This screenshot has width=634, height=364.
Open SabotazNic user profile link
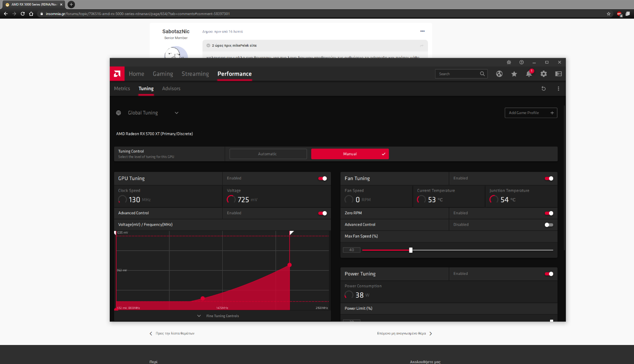(176, 32)
